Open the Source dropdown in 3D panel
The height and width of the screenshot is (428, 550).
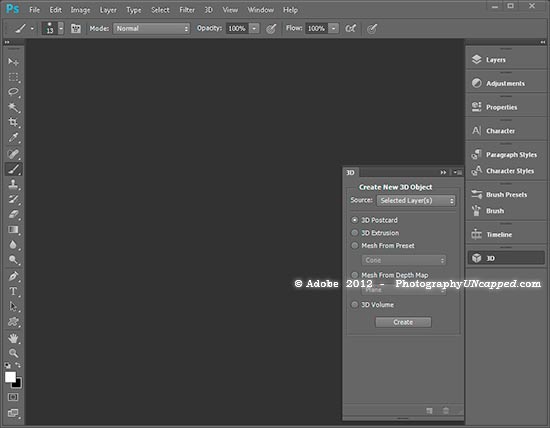click(x=416, y=200)
